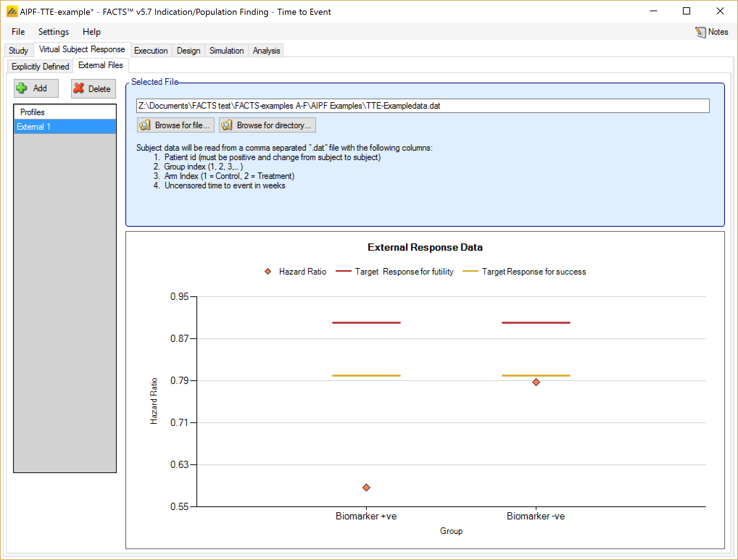
Task: Open the Help menu
Action: [91, 32]
